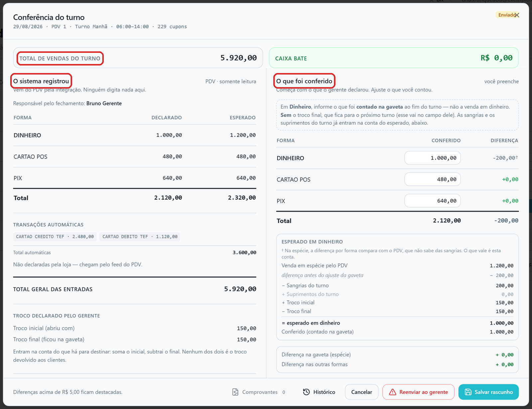Click the warning triangle icon in Reenviar
The width and height of the screenshot is (532, 409).
[393, 392]
